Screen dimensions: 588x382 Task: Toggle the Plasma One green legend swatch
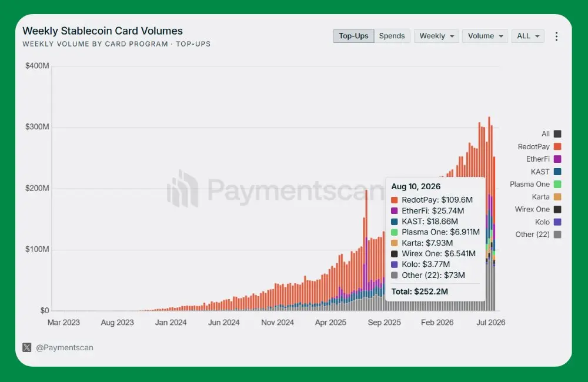[x=557, y=184]
